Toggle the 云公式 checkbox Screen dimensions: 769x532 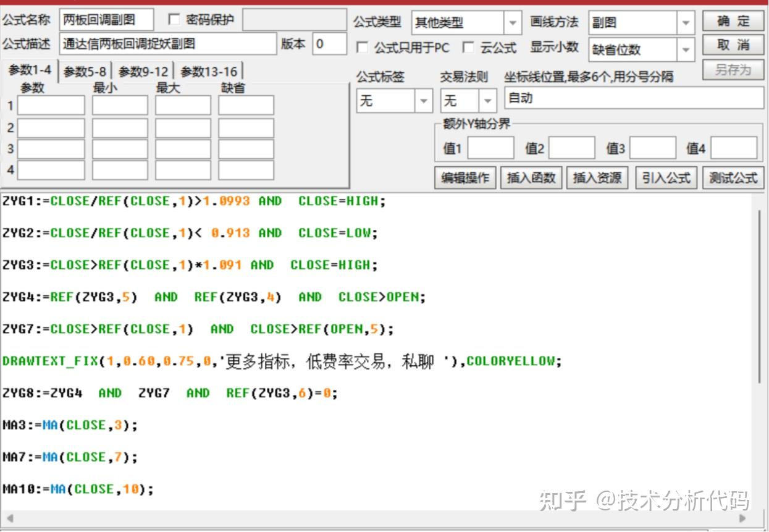(x=469, y=48)
